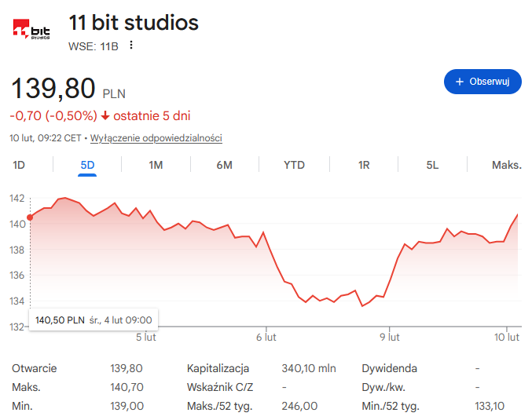This screenshot has width=532, height=420.
Task: Click the Maks. value 140,70
Action: [127, 387]
